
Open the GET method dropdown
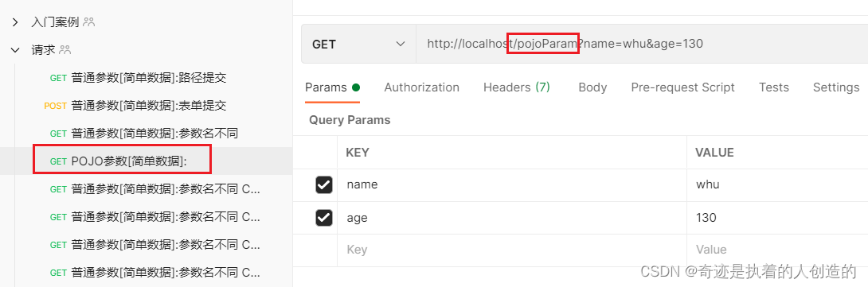point(358,44)
